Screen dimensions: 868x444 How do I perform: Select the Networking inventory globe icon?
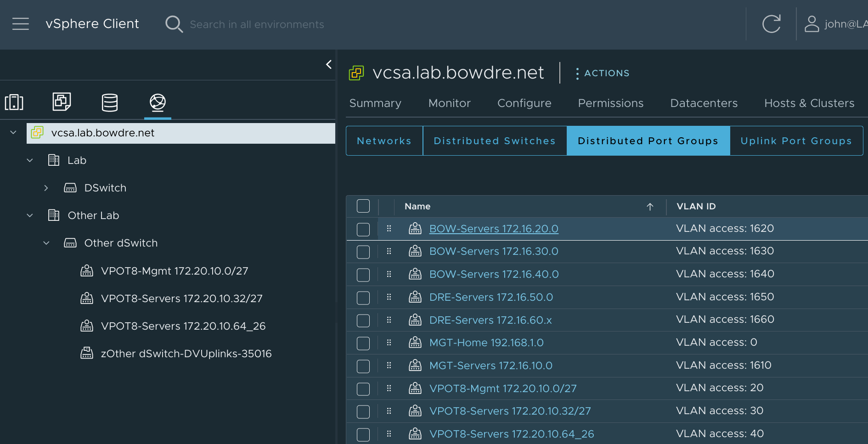coord(158,102)
